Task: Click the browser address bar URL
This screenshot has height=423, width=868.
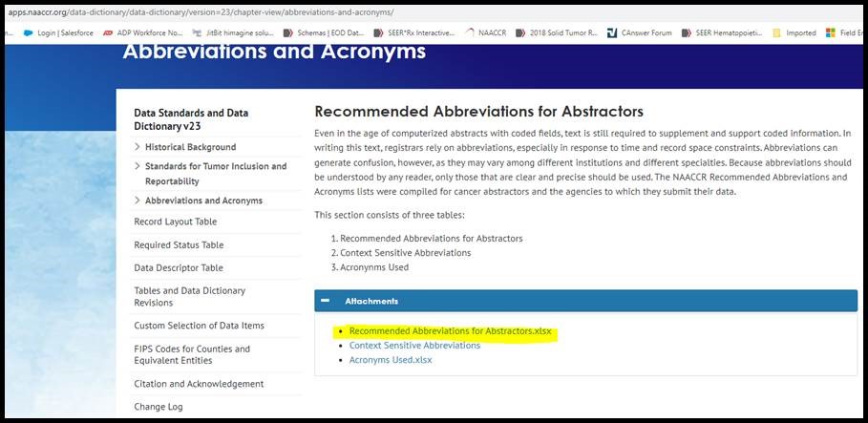Action: tap(201, 12)
